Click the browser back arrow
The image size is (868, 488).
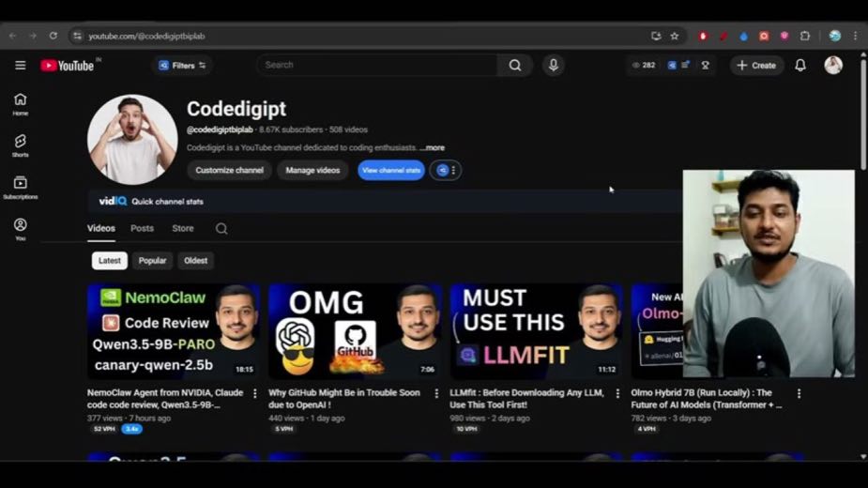(13, 36)
